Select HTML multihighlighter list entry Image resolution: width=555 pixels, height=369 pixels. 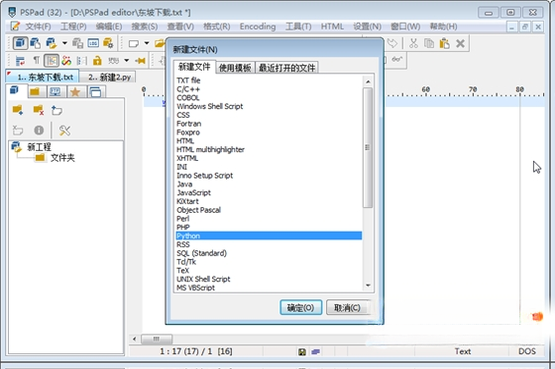269,149
